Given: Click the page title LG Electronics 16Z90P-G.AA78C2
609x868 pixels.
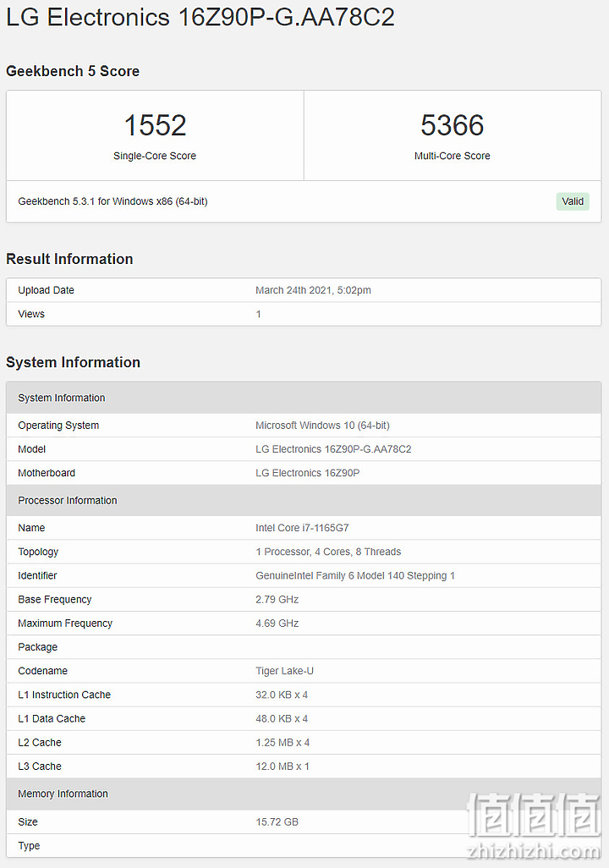Looking at the screenshot, I should click(200, 17).
